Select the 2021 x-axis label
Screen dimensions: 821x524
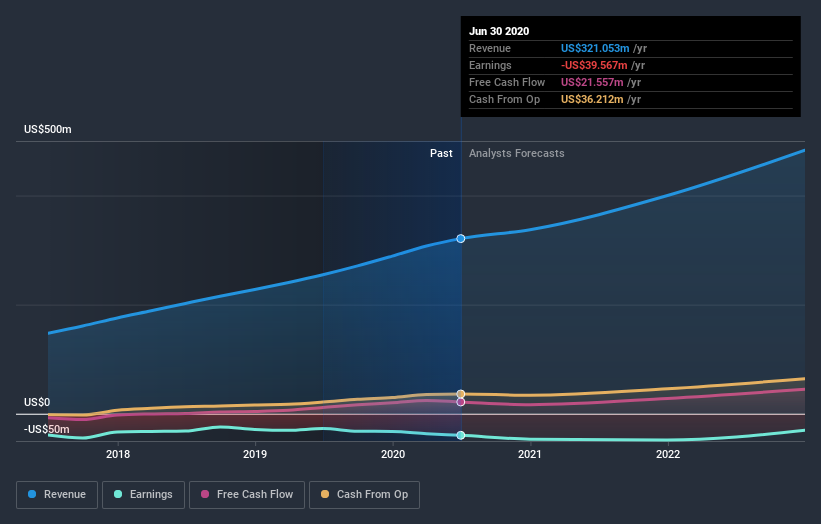(530, 454)
